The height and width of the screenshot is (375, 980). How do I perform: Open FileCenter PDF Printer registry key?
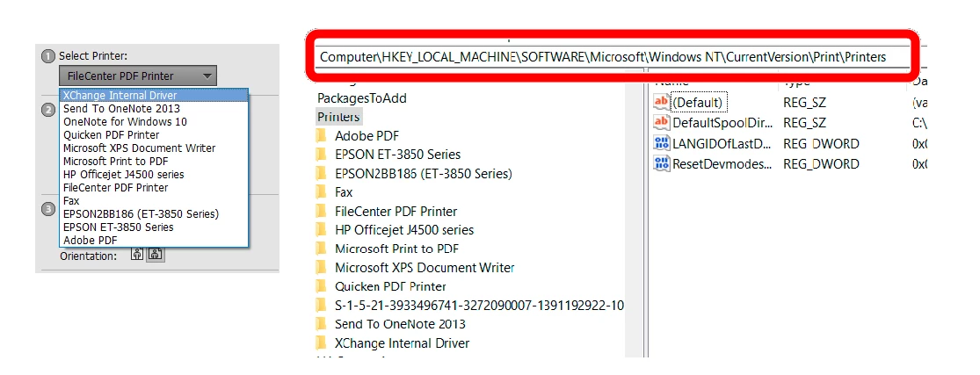396,212
